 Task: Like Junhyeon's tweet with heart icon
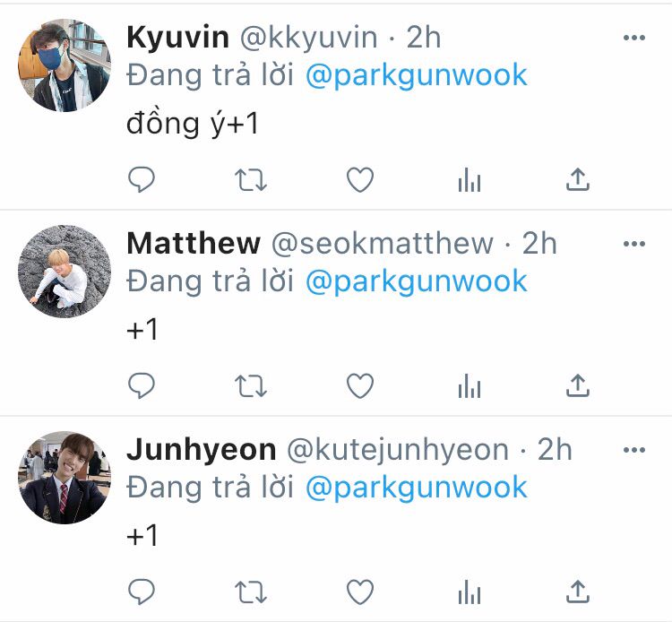pyautogui.click(x=360, y=592)
